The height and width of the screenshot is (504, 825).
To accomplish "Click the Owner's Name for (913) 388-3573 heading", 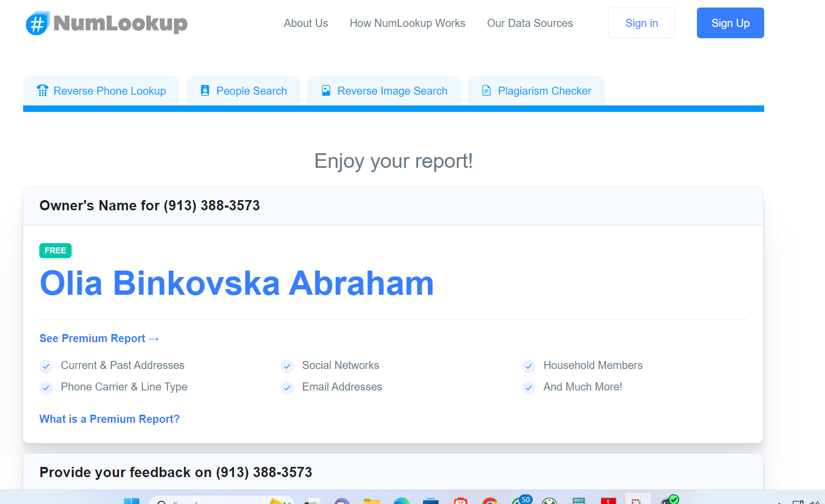I will pyautogui.click(x=150, y=205).
